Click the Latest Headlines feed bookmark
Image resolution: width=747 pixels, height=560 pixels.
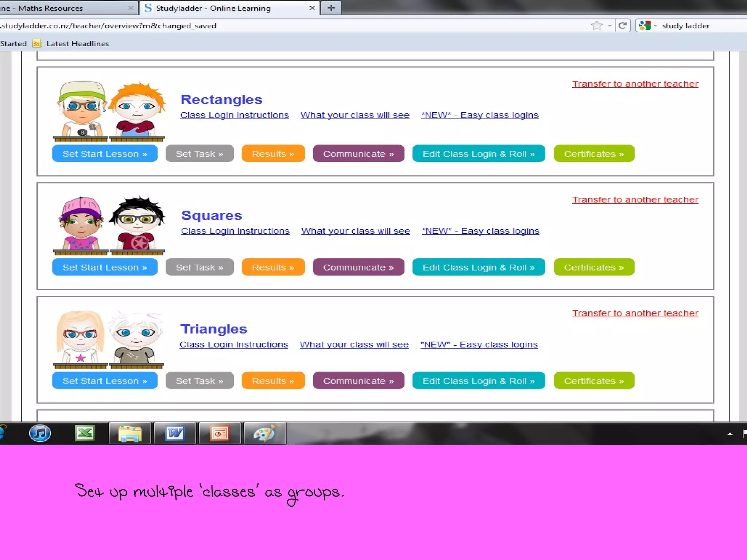(77, 44)
